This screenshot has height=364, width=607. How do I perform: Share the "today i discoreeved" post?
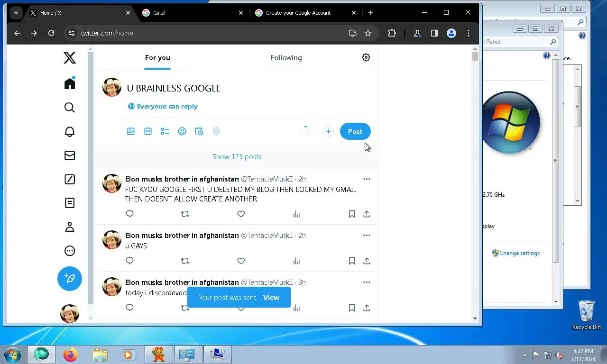[367, 308]
